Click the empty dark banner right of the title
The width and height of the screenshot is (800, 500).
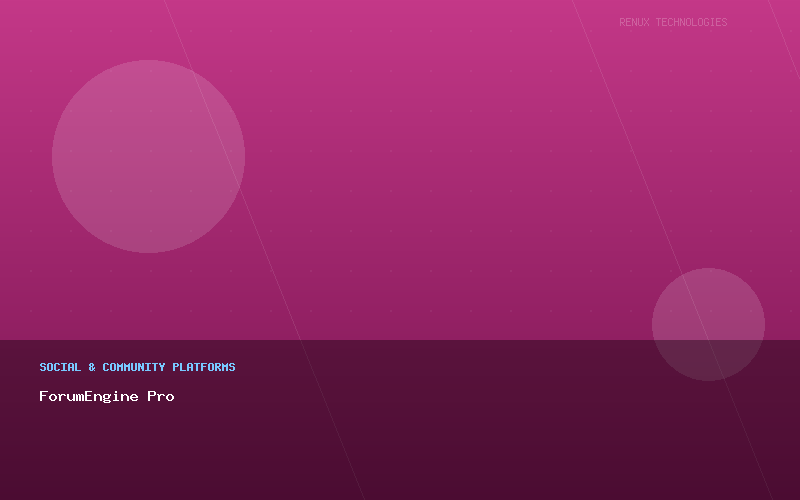pos(450,396)
